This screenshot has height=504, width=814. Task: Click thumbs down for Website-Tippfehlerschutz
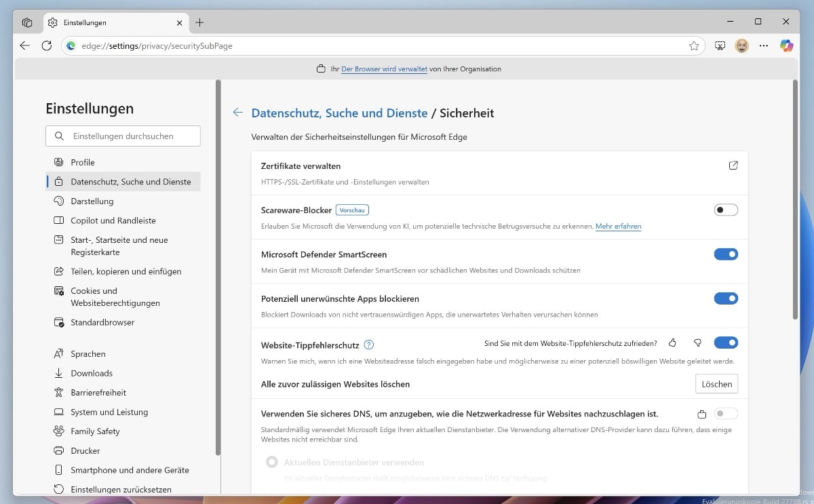[697, 343]
